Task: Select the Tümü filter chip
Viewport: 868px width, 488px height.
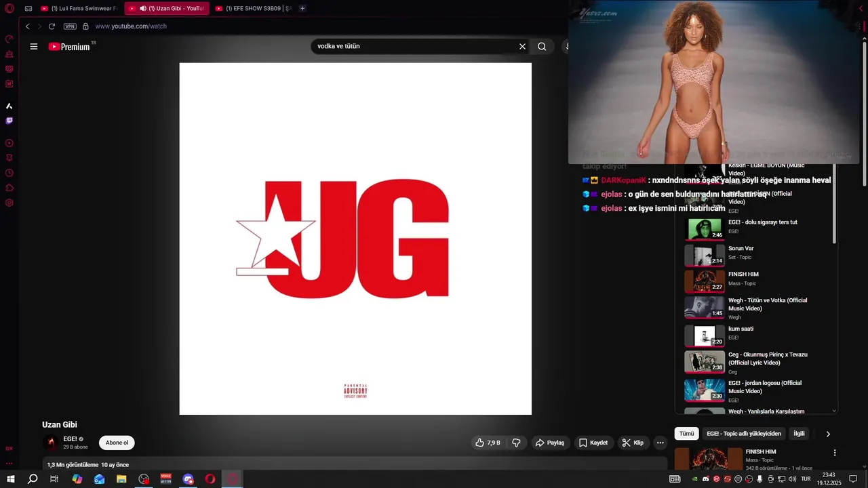Action: point(687,434)
